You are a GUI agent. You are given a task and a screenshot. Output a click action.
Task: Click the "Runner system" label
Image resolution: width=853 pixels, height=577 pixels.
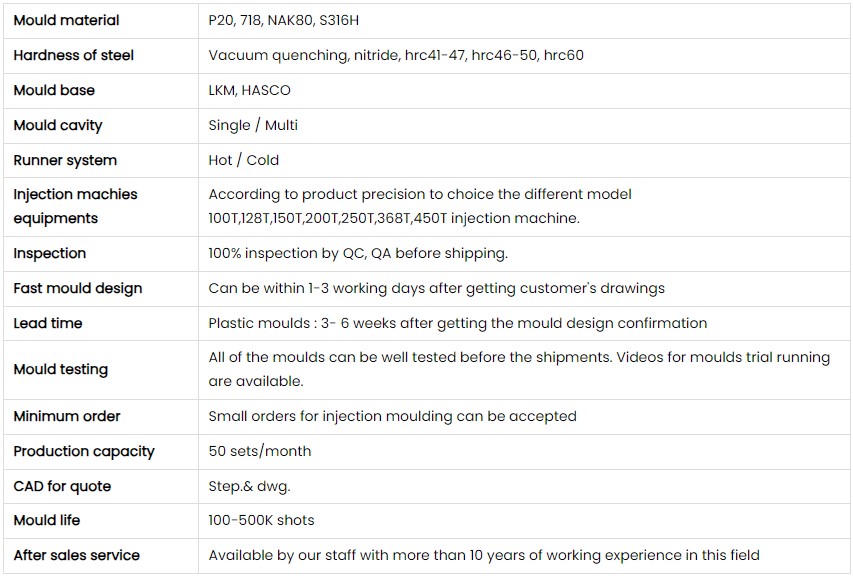65,160
